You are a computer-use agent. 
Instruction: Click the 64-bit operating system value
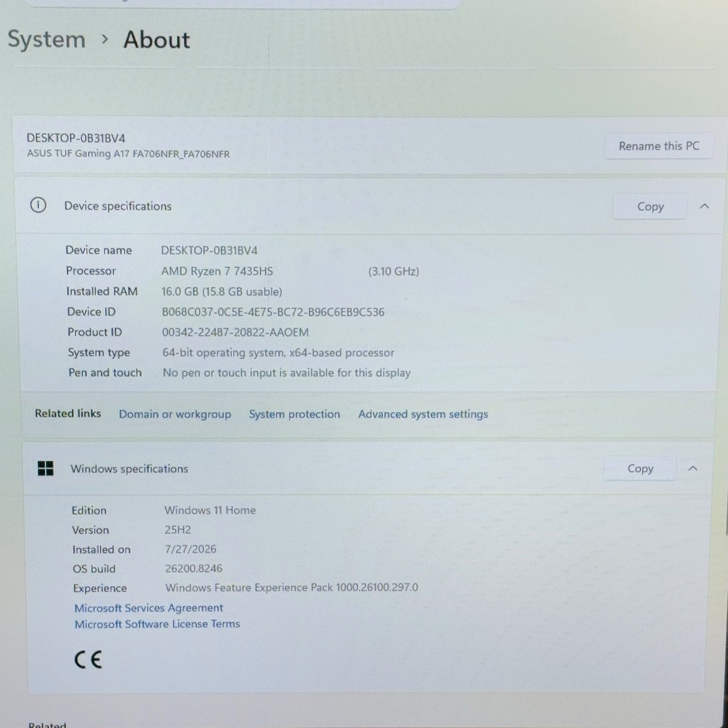click(x=278, y=353)
